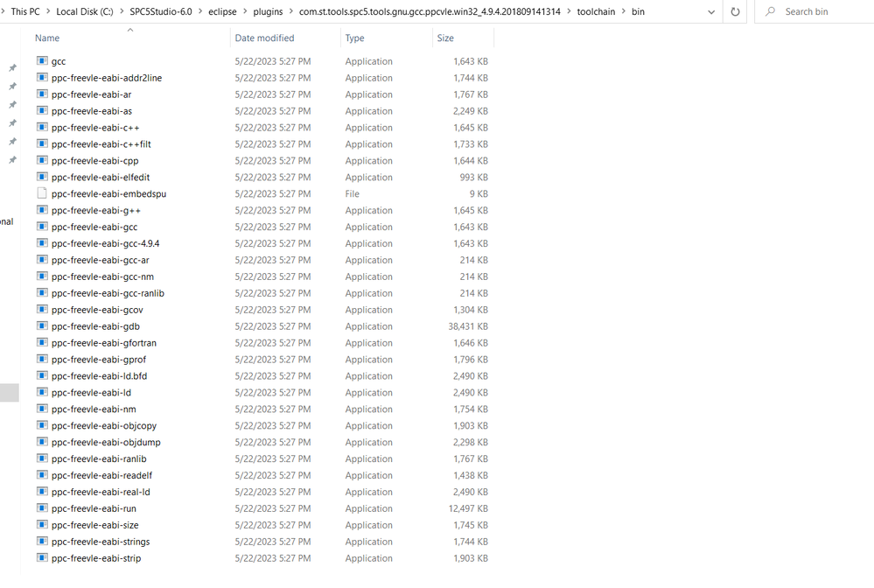874x588 pixels.
Task: Click the bin breadcrumb segment
Action: (638, 11)
